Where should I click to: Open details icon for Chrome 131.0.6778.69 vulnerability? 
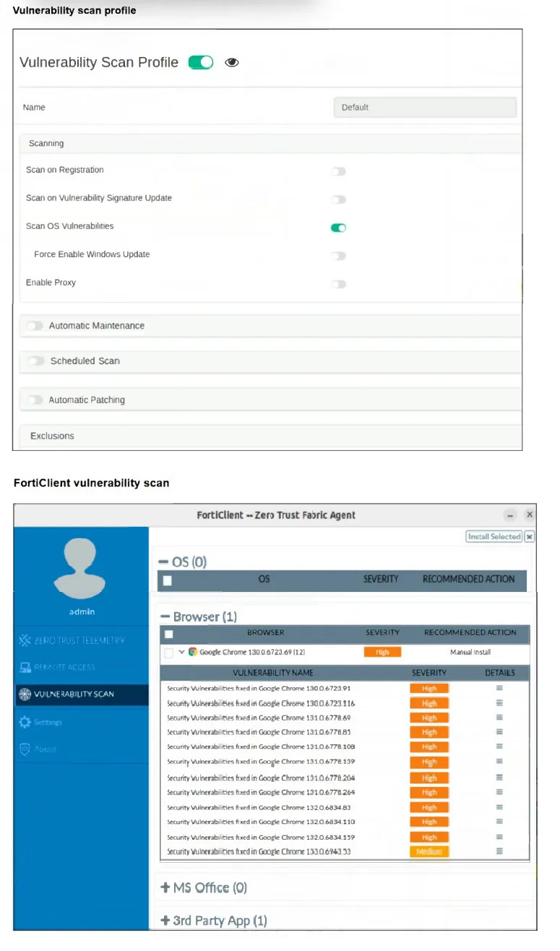(499, 718)
